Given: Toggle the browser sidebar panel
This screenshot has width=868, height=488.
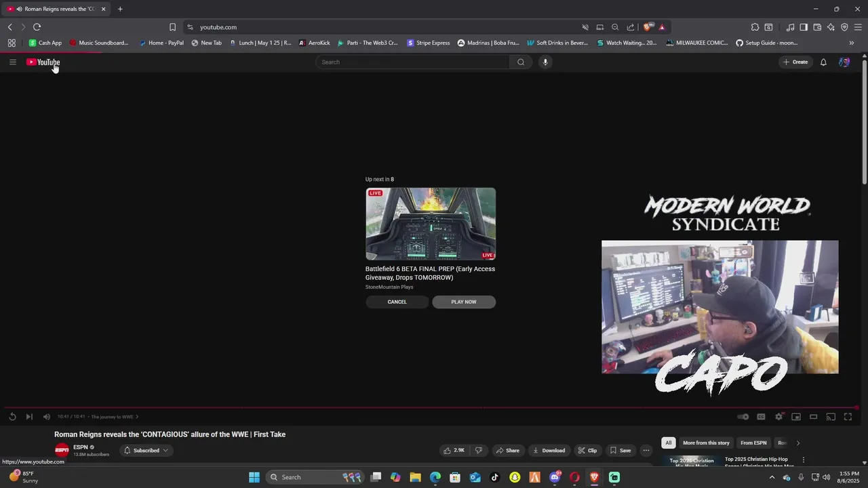Looking at the screenshot, I should (x=804, y=27).
